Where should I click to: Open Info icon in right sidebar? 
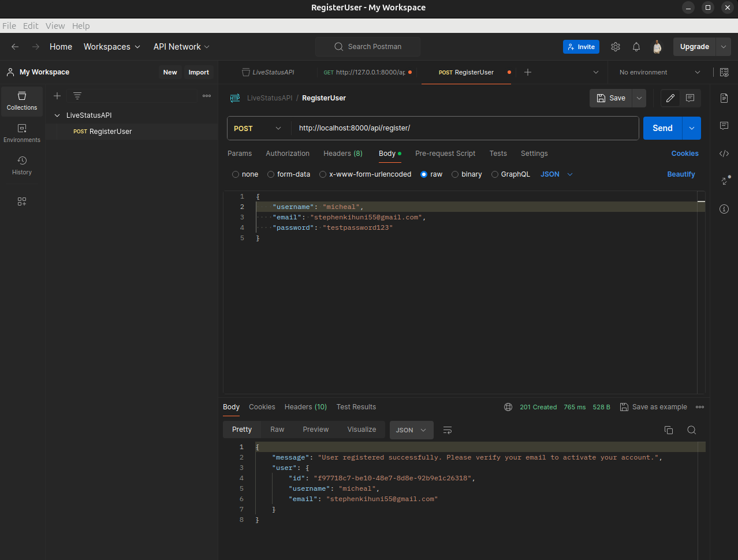point(724,209)
